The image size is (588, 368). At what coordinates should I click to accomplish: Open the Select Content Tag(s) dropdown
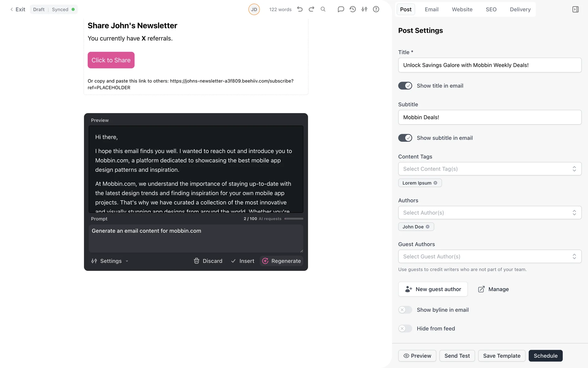[489, 169]
